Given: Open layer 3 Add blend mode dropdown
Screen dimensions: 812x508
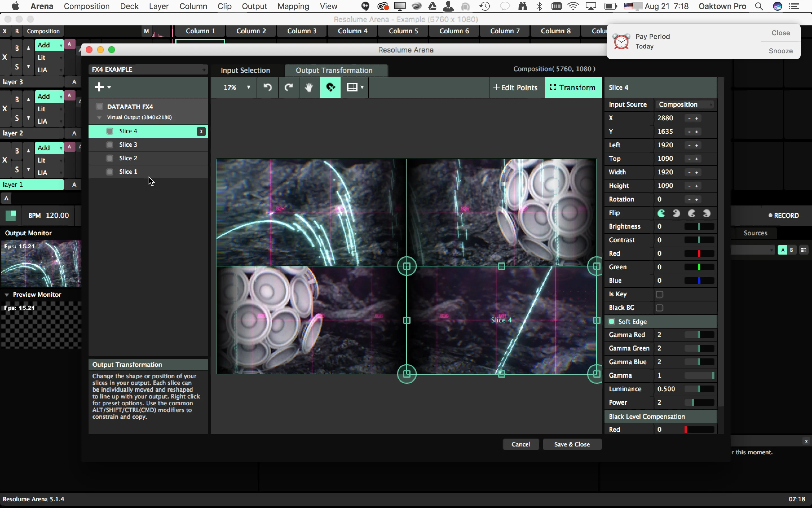Looking at the screenshot, I should [x=49, y=45].
